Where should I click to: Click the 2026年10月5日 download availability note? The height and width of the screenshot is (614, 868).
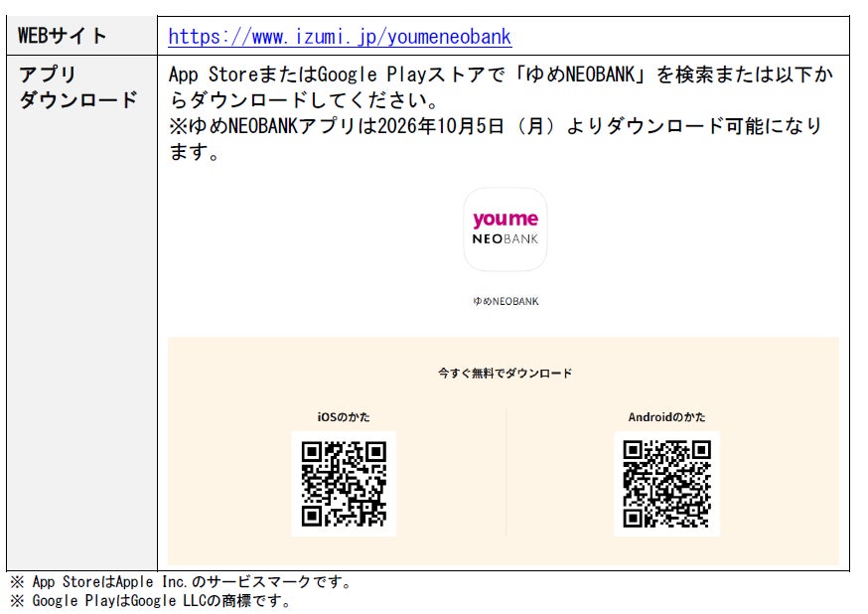496,138
